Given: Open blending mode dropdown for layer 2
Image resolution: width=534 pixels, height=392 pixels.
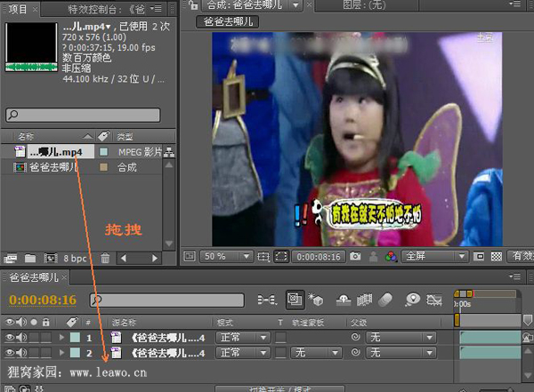Looking at the screenshot, I should (243, 353).
